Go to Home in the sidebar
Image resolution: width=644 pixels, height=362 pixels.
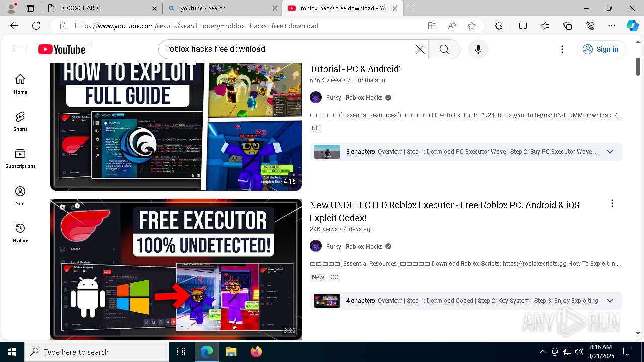pyautogui.click(x=20, y=84)
